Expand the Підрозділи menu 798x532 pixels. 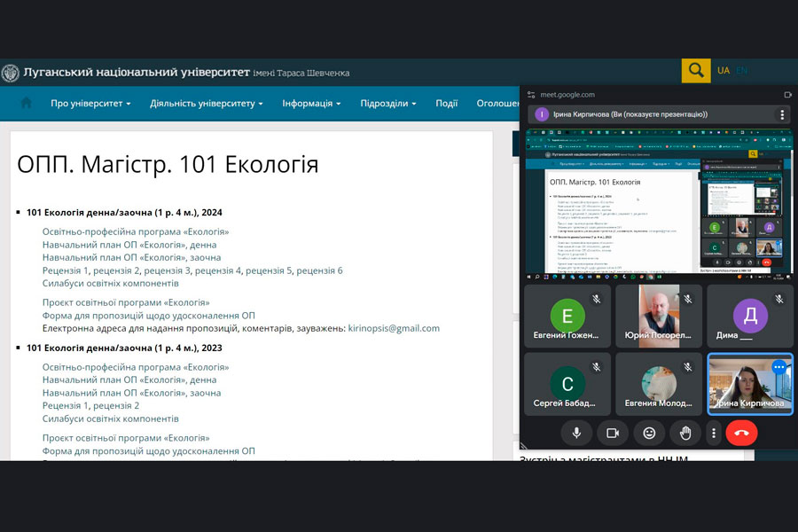pyautogui.click(x=388, y=104)
